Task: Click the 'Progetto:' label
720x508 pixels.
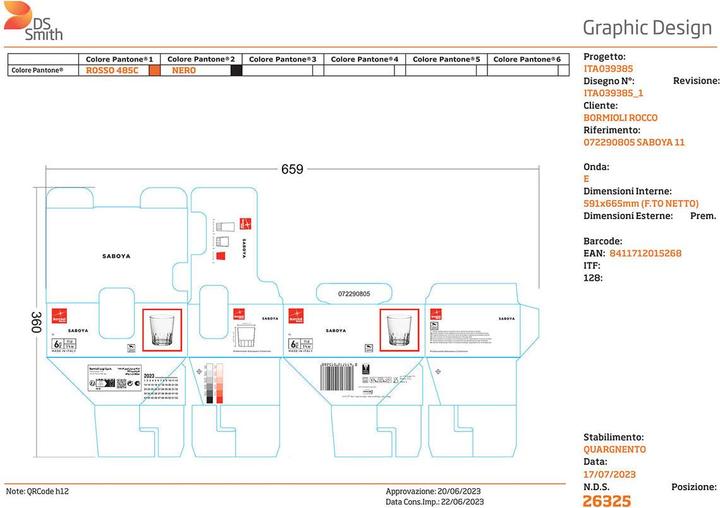Action: click(605, 57)
